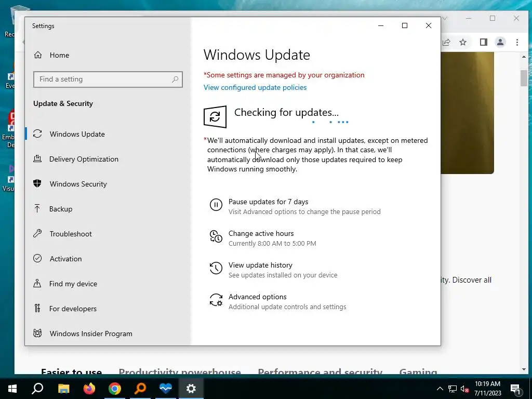Click the Find a setting search field
Screen dimensions: 532x399
pos(108,79)
